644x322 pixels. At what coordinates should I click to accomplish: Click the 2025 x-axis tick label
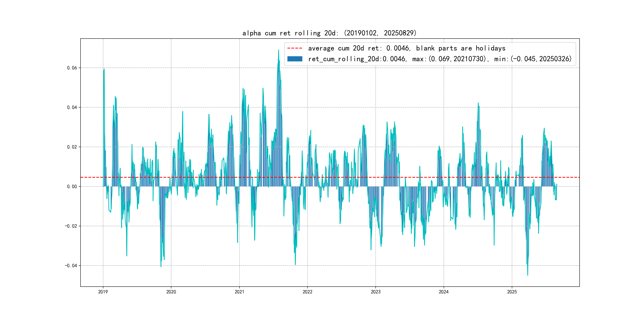click(512, 292)
